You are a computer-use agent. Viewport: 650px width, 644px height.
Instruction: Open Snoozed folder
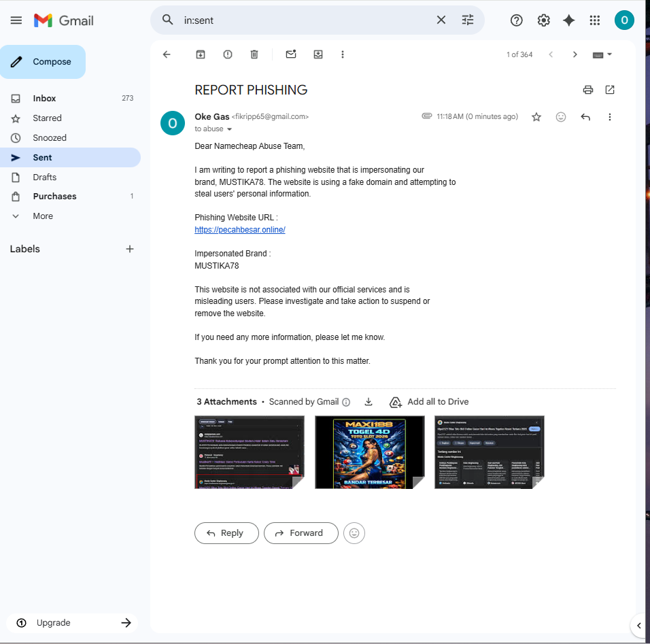(x=70, y=137)
